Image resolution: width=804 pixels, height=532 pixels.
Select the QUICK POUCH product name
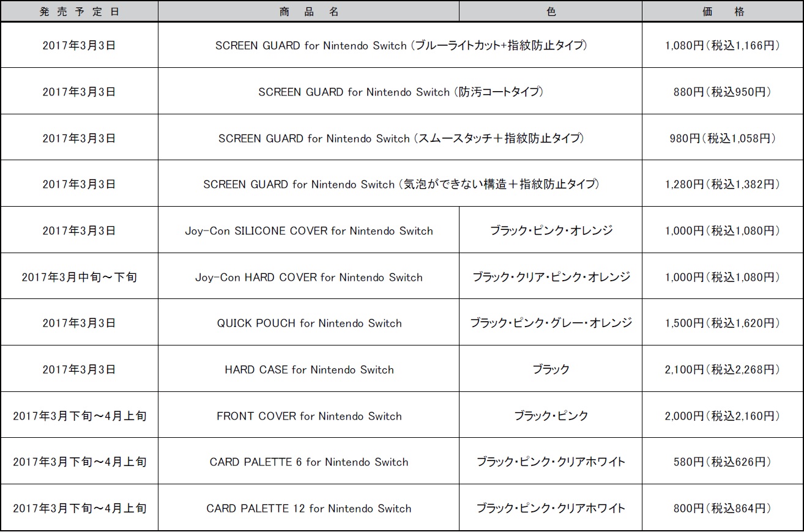click(308, 323)
